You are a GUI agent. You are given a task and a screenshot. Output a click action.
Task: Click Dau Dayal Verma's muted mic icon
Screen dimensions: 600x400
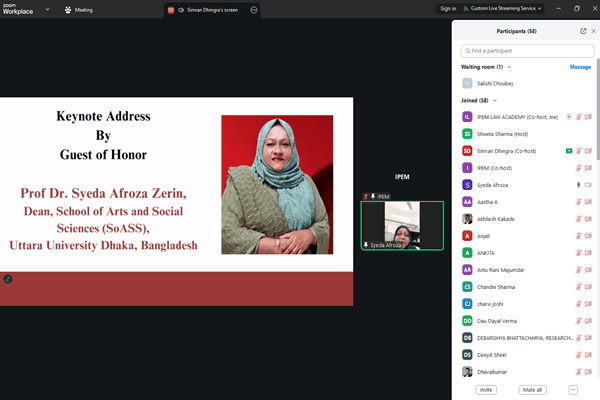coord(579,321)
